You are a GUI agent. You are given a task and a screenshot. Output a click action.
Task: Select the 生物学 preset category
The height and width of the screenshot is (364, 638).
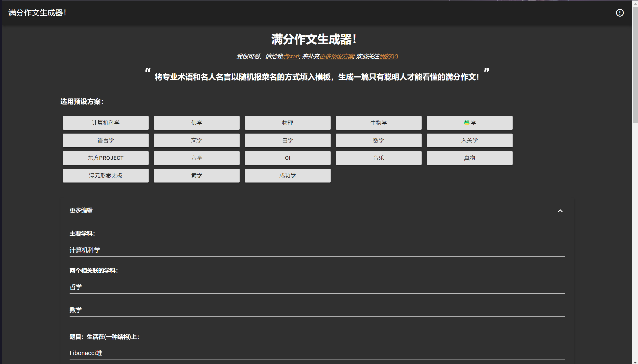[378, 122]
